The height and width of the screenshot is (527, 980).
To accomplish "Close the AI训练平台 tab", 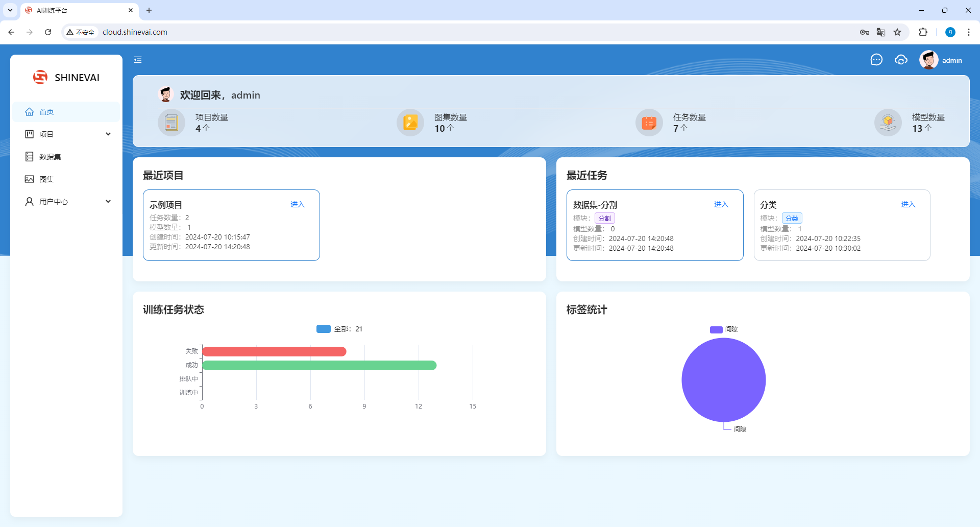I will [131, 10].
